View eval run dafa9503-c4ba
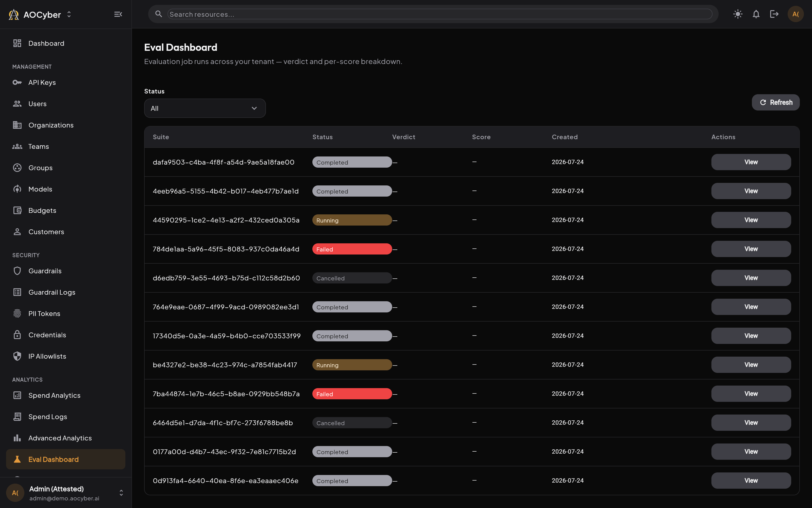The image size is (812, 508). click(x=751, y=162)
